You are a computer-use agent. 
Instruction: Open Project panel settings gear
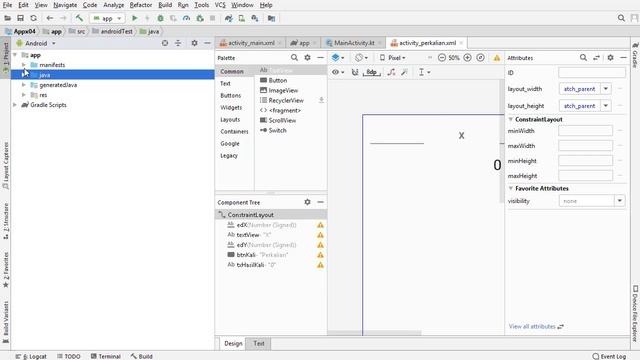coord(194,43)
